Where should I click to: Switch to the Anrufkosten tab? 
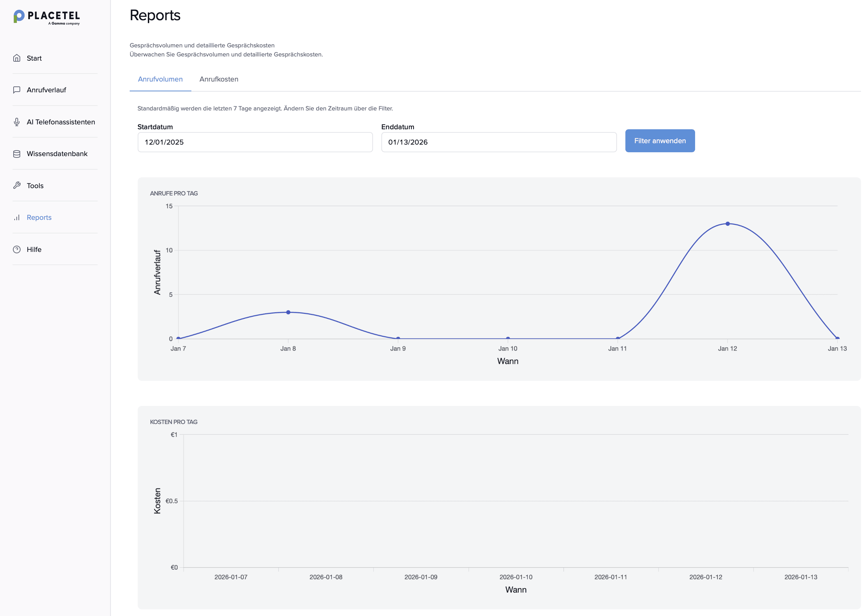tap(219, 79)
